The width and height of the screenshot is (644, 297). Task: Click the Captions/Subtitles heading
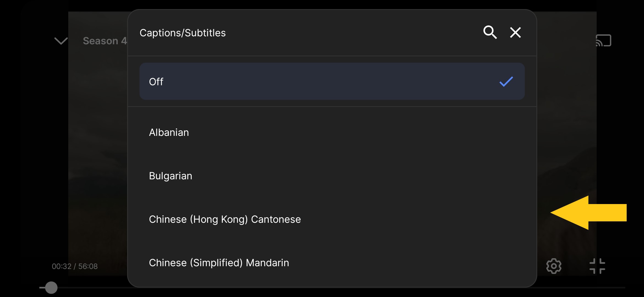click(x=182, y=33)
